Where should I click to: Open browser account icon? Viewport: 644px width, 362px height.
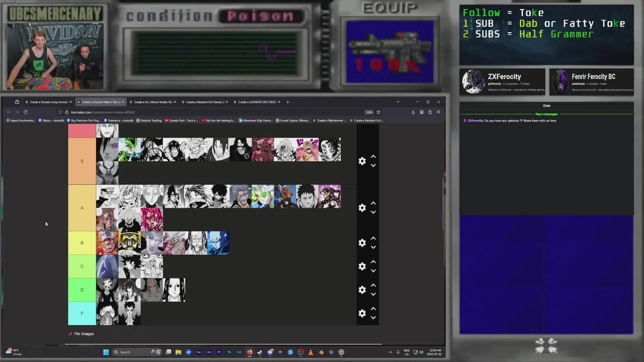point(422,112)
